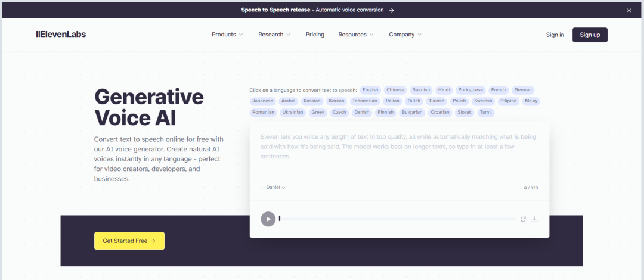The height and width of the screenshot is (280, 644).
Task: Open the Daniel voice selector dropdown
Action: 273,187
